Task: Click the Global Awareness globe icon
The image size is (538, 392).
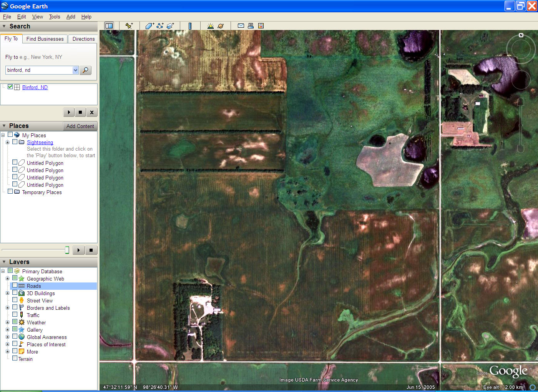Action: point(22,337)
